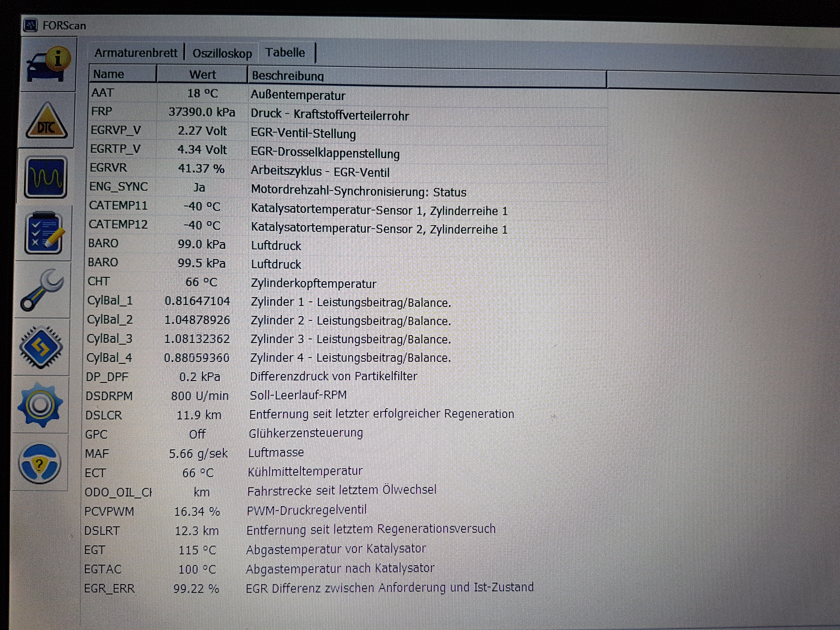Select the FRP fuel rail pressure row

pos(102,111)
